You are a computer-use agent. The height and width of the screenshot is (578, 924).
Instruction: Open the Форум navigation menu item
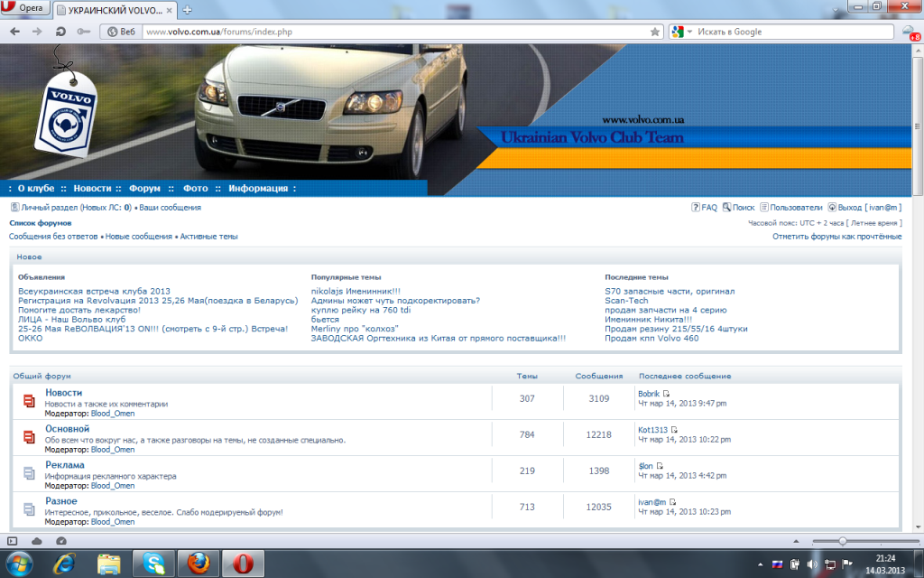point(144,189)
